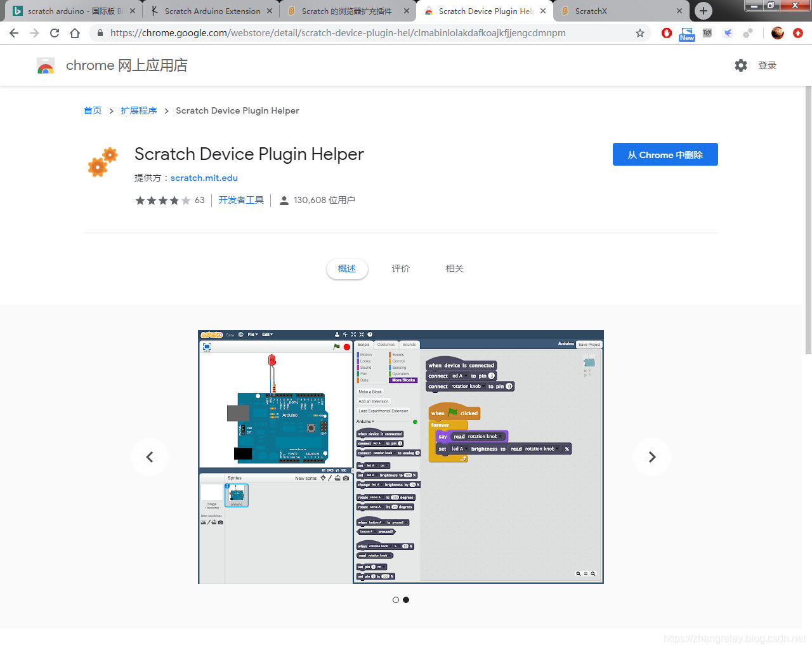Viewport: 812px width, 650px height.
Task: Select the second carousel dot
Action: pyautogui.click(x=406, y=600)
